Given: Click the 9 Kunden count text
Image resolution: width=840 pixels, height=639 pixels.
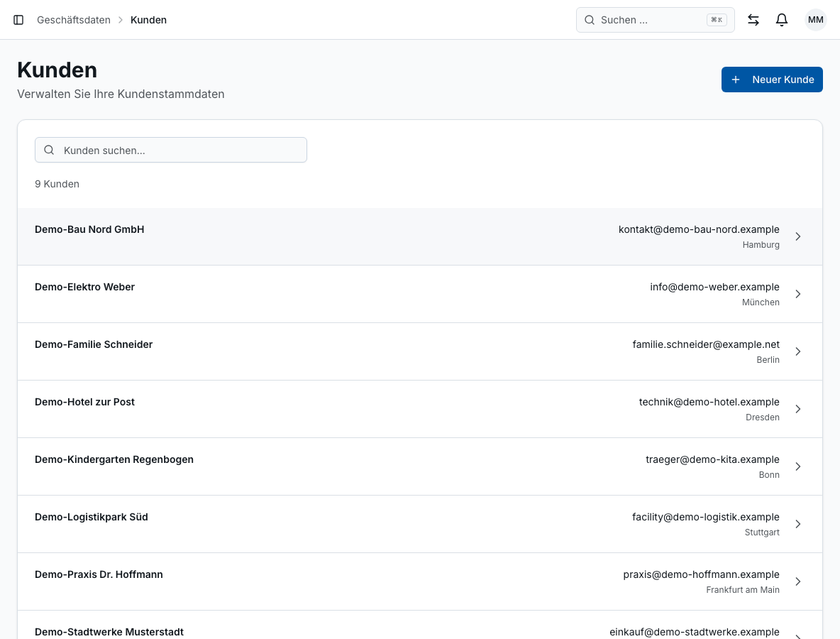Looking at the screenshot, I should [x=57, y=184].
